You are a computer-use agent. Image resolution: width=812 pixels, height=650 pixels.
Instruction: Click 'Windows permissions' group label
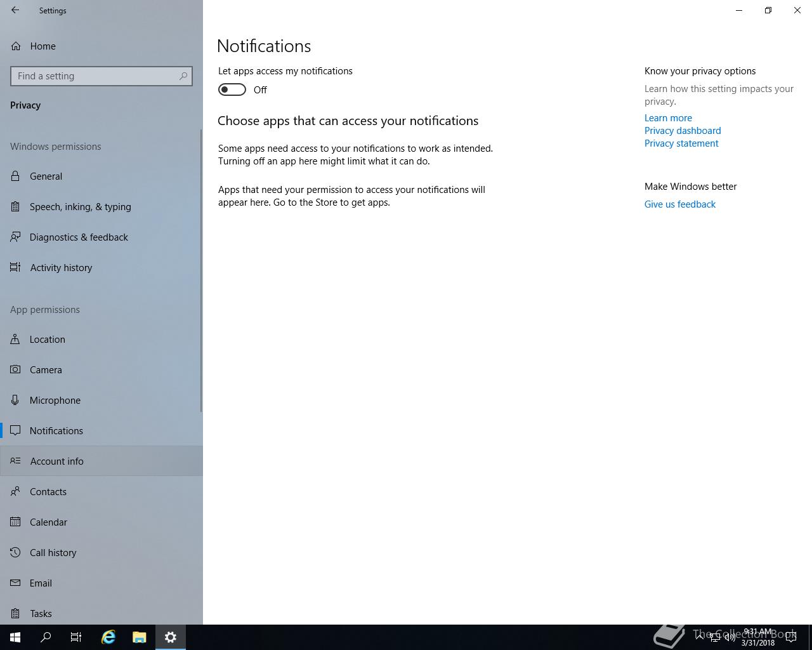tap(56, 147)
